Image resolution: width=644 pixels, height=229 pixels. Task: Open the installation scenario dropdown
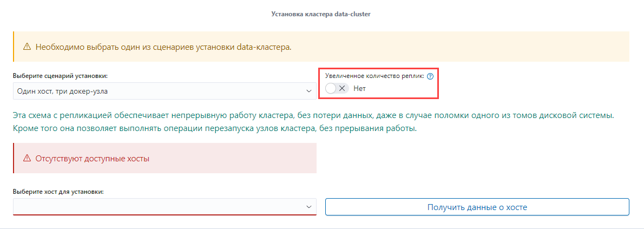165,91
